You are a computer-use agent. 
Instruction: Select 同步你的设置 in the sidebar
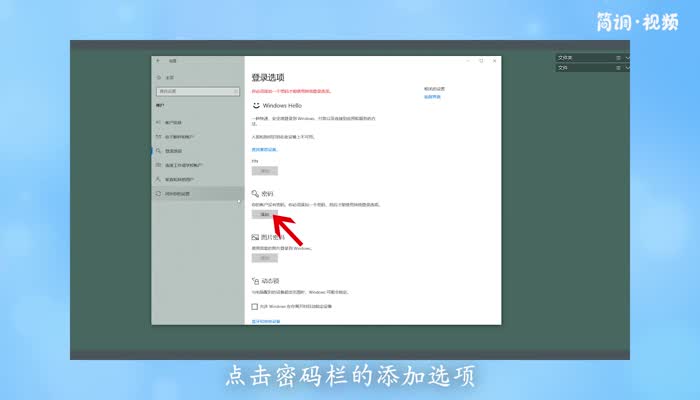click(178, 193)
